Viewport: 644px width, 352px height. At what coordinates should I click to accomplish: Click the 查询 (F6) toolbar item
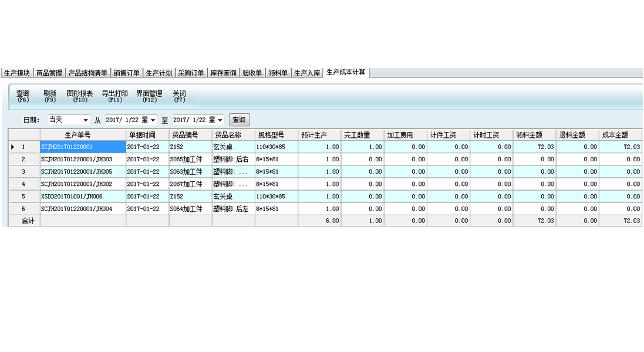point(23,96)
